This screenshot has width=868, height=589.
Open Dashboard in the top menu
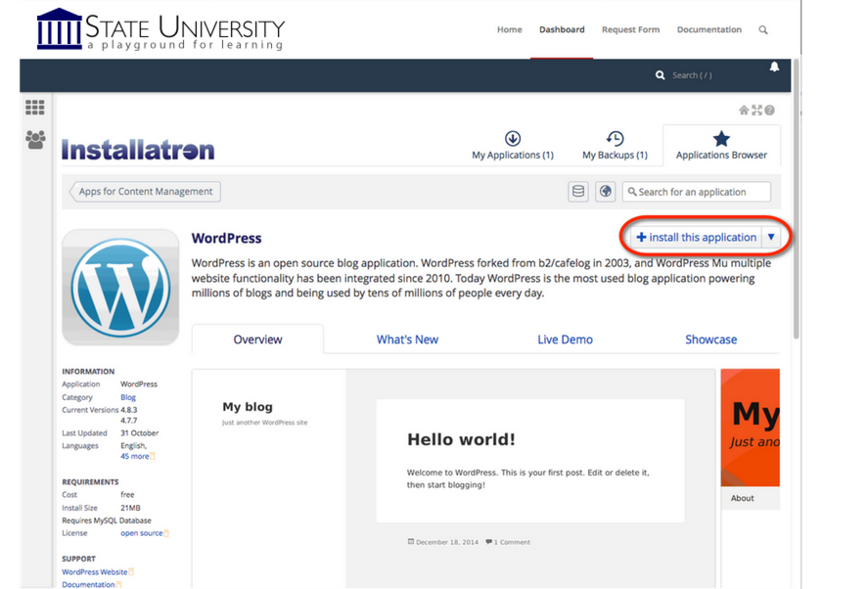coord(562,29)
